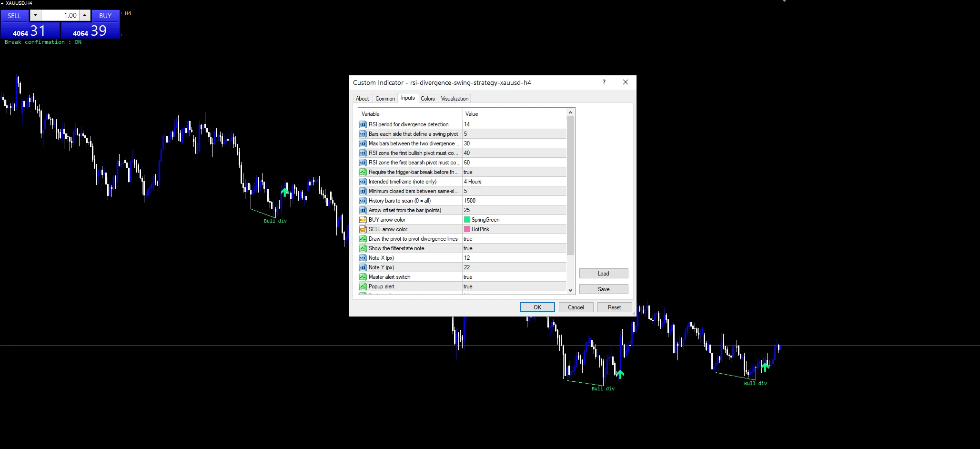980x449 pixels.
Task: Open the Visualization tab
Action: [455, 99]
